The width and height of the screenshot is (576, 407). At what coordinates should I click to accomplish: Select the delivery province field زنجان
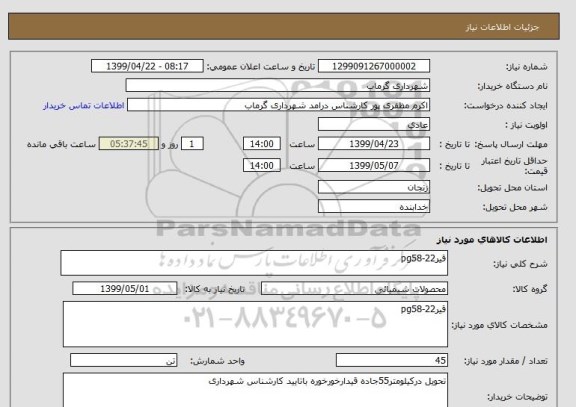pyautogui.click(x=374, y=187)
